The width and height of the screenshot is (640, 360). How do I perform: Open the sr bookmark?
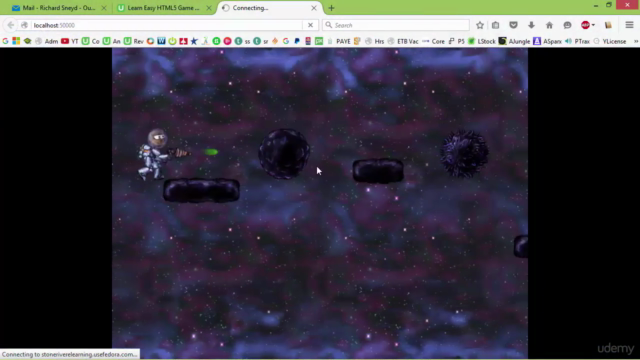[x=261, y=41]
